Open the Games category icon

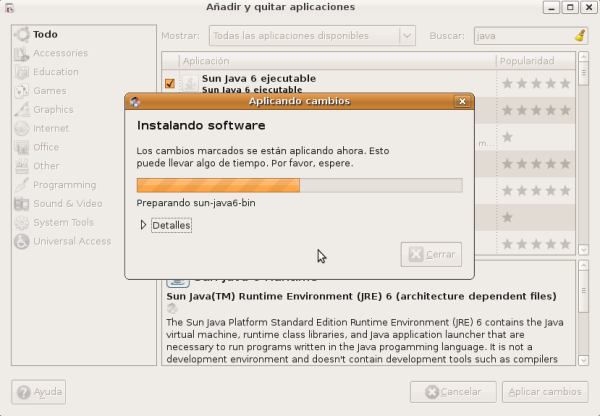(x=21, y=91)
